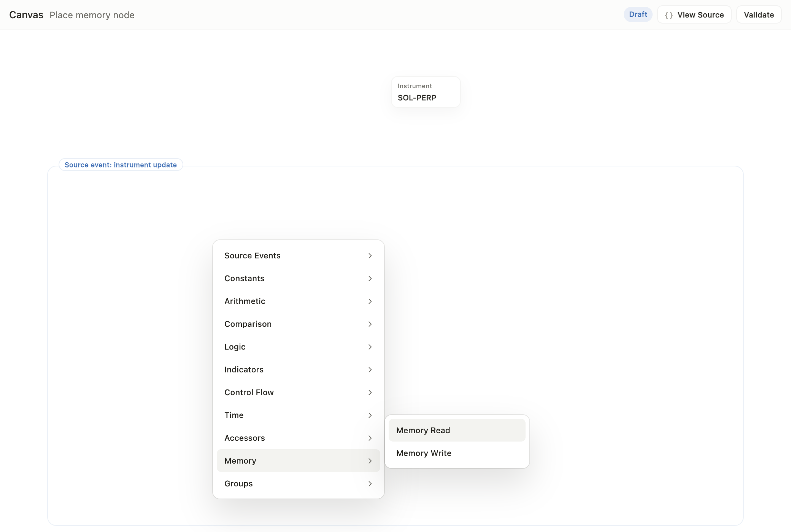Choose Memory Write from submenu

pyautogui.click(x=457, y=453)
